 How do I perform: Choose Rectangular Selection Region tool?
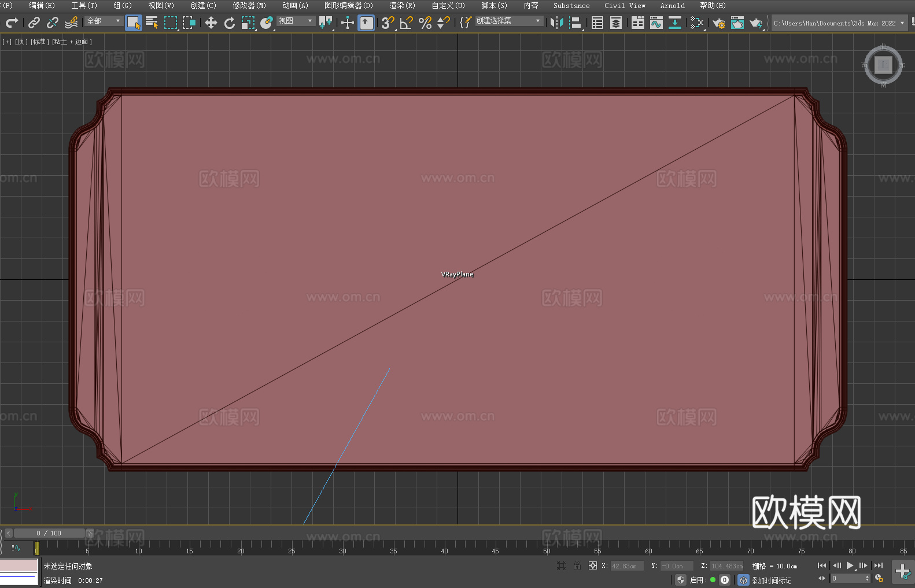coord(171,23)
